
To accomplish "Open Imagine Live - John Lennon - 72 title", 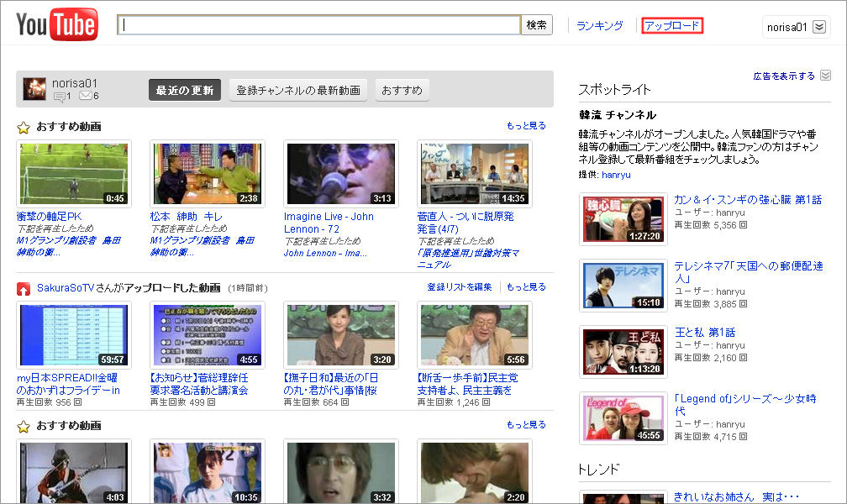I will [329, 223].
